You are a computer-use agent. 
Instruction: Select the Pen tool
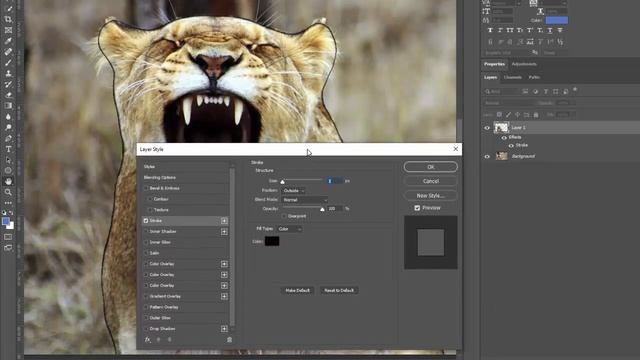pos(8,138)
